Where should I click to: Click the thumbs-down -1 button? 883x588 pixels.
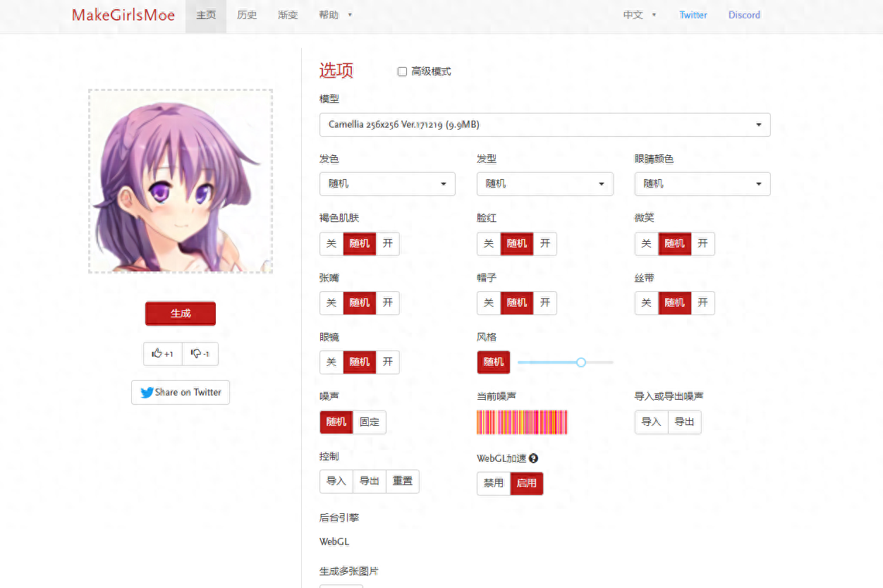coord(200,354)
